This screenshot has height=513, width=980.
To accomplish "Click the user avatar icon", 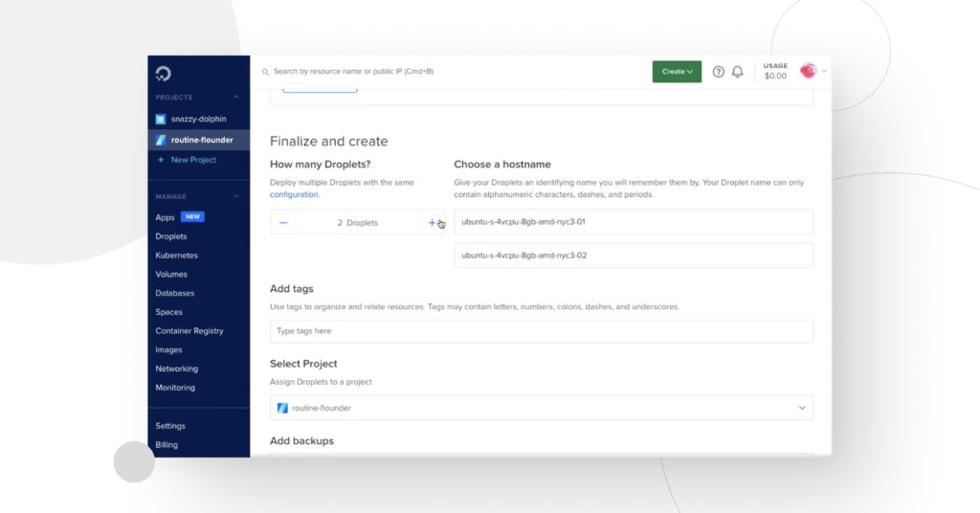I will [808, 71].
